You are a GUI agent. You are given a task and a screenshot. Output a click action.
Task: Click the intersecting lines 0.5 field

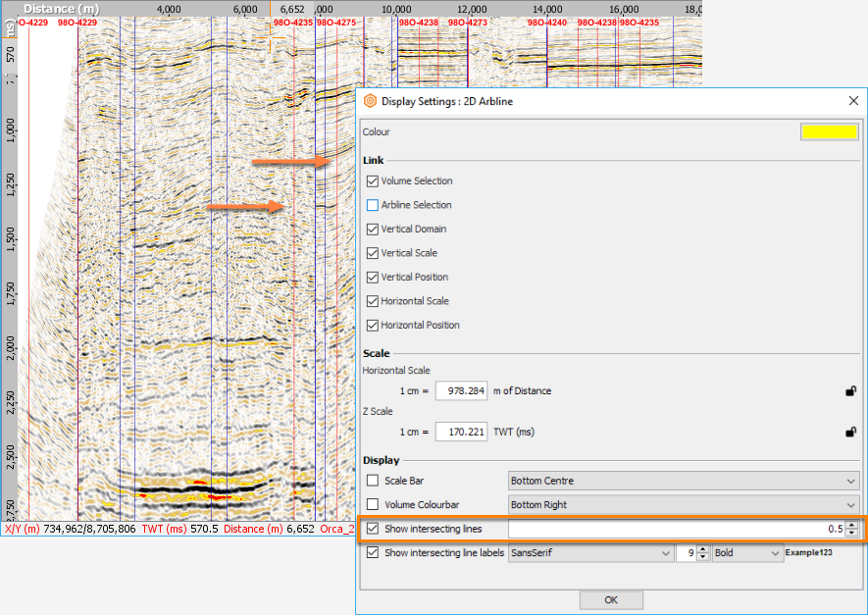(x=677, y=529)
